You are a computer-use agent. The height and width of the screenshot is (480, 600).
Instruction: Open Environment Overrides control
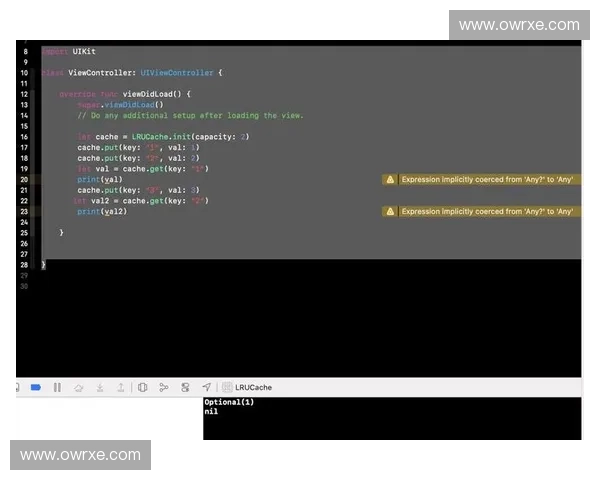tap(185, 387)
